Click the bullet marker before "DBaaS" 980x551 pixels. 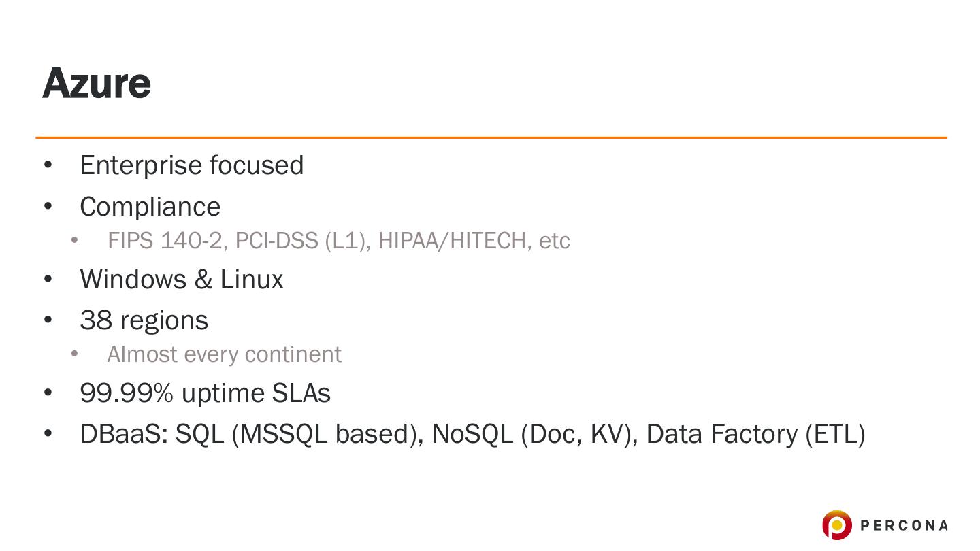(x=48, y=434)
